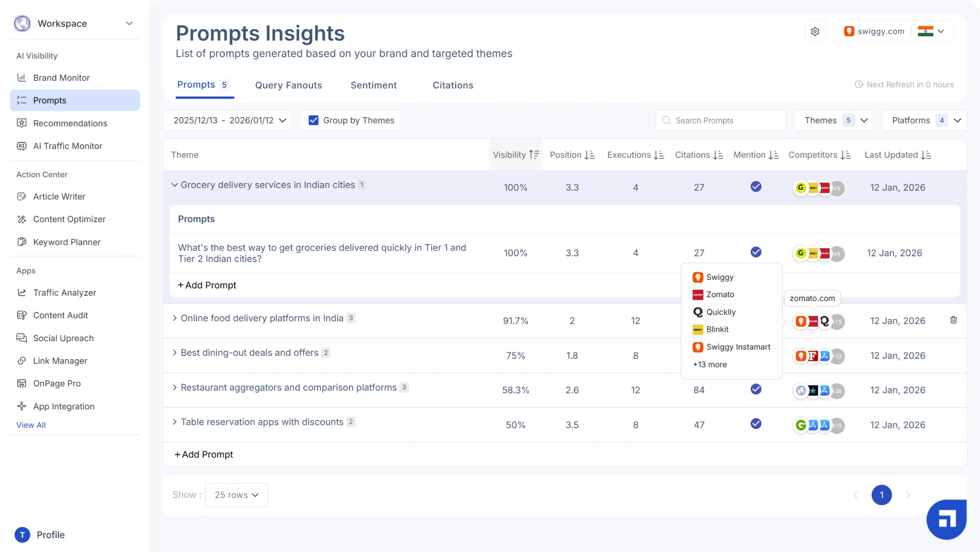Expand Best dining-out deals and offers theme
Viewport: 980px width, 552px height.
tap(174, 353)
